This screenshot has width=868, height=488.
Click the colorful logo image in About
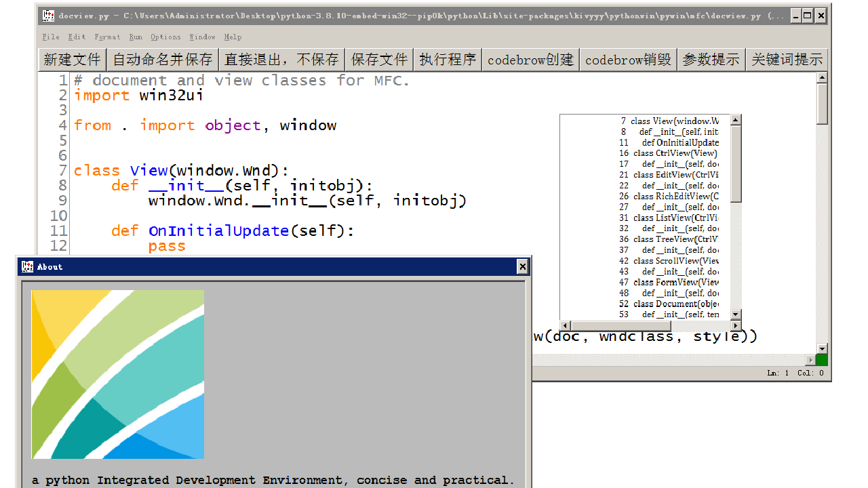(x=117, y=374)
